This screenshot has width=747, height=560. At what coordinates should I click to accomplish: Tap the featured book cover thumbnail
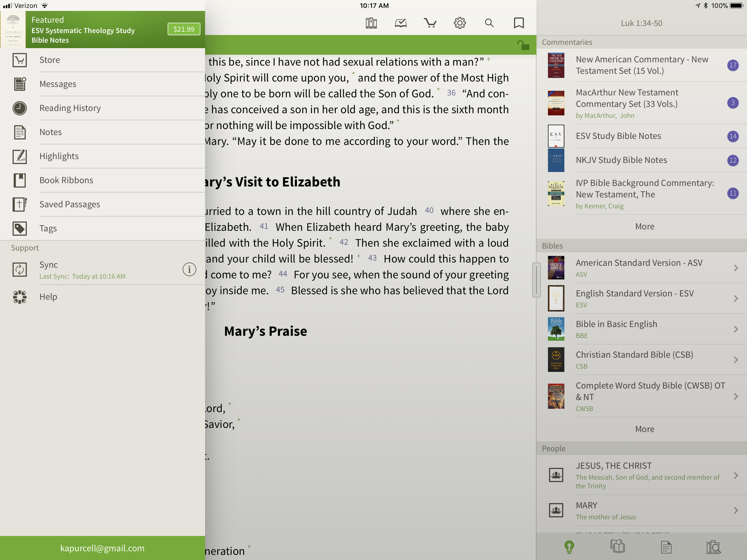(x=13, y=29)
